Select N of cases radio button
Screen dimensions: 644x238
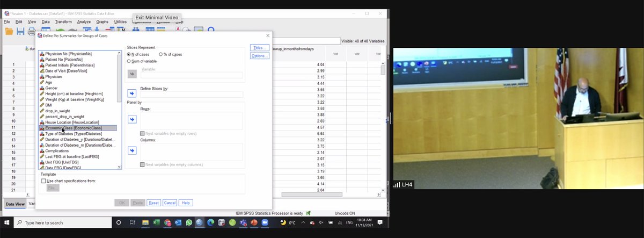point(129,54)
